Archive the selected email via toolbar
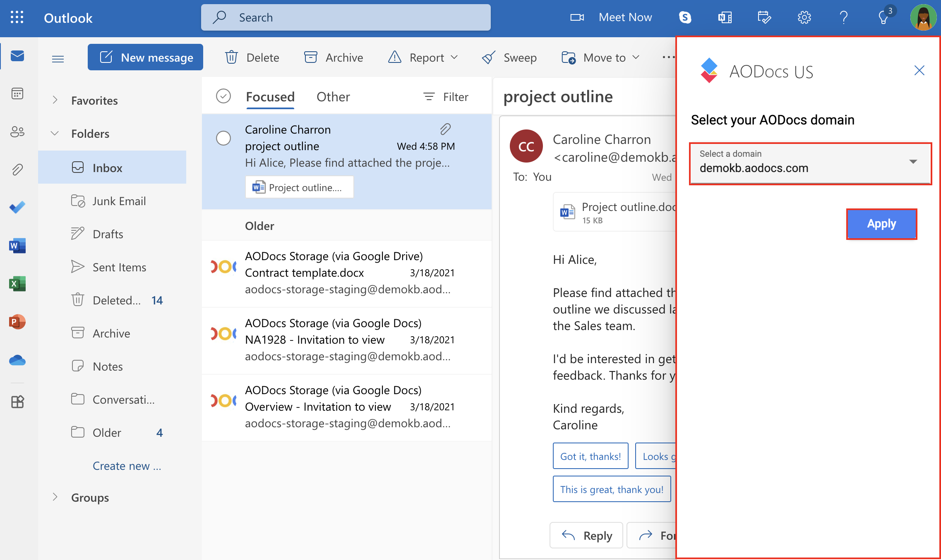941x560 pixels. click(333, 57)
